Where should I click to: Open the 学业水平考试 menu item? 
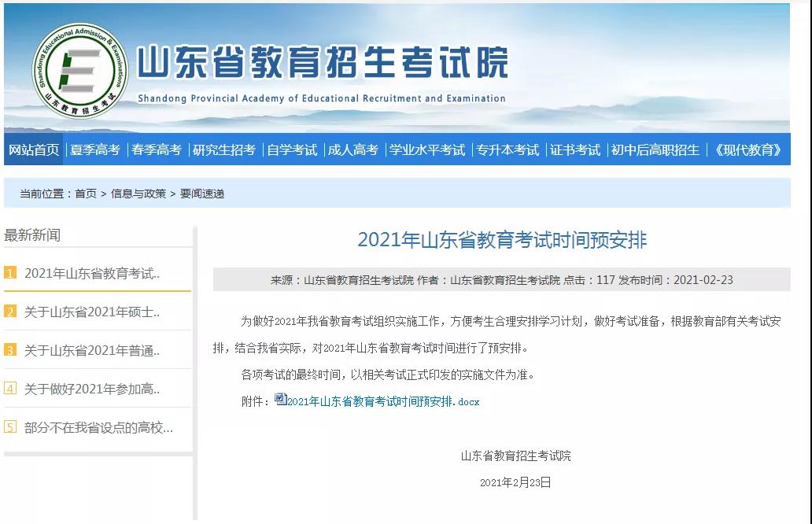click(x=427, y=149)
